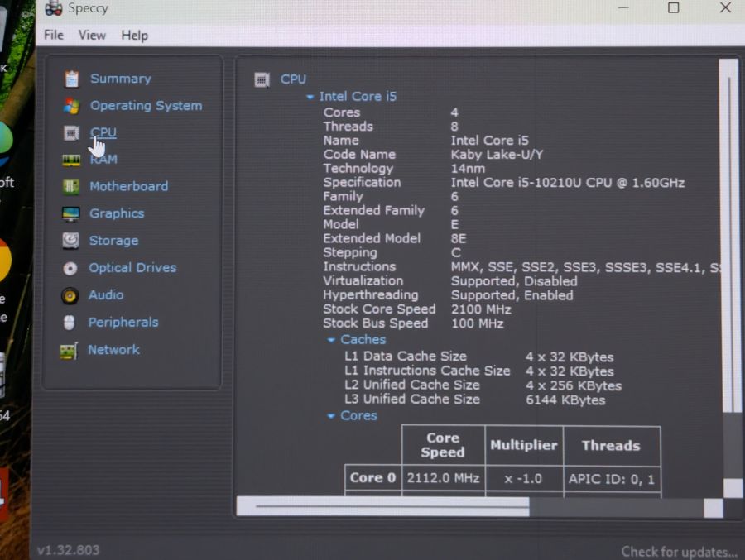Click the Threads column header in Cores table
Image resolution: width=745 pixels, height=560 pixels.
click(612, 446)
